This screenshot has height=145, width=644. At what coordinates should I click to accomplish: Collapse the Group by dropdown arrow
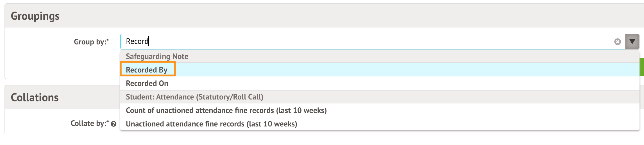pos(632,42)
